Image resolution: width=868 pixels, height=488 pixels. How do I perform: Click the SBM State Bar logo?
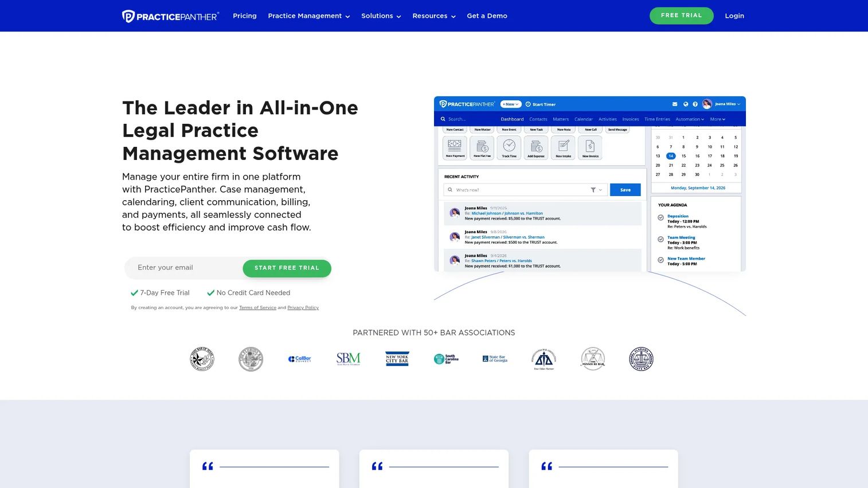tap(349, 359)
